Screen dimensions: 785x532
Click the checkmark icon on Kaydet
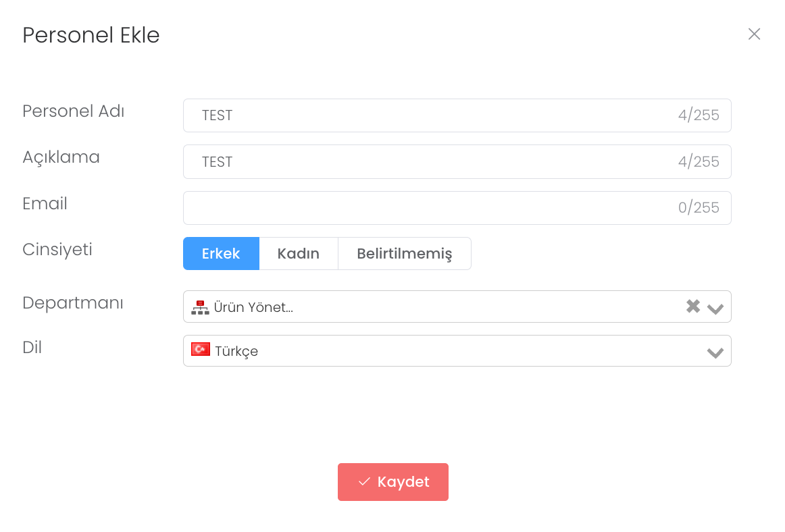(365, 482)
